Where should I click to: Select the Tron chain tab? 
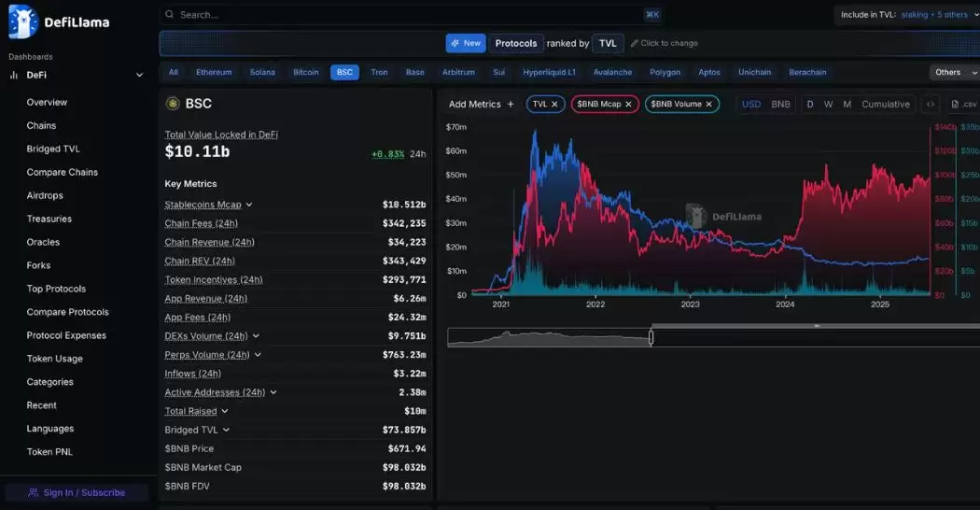[x=379, y=72]
